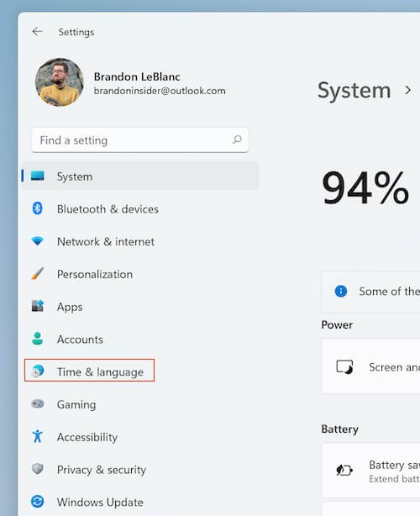Go to Personalization settings
The image size is (420, 516).
95,274
